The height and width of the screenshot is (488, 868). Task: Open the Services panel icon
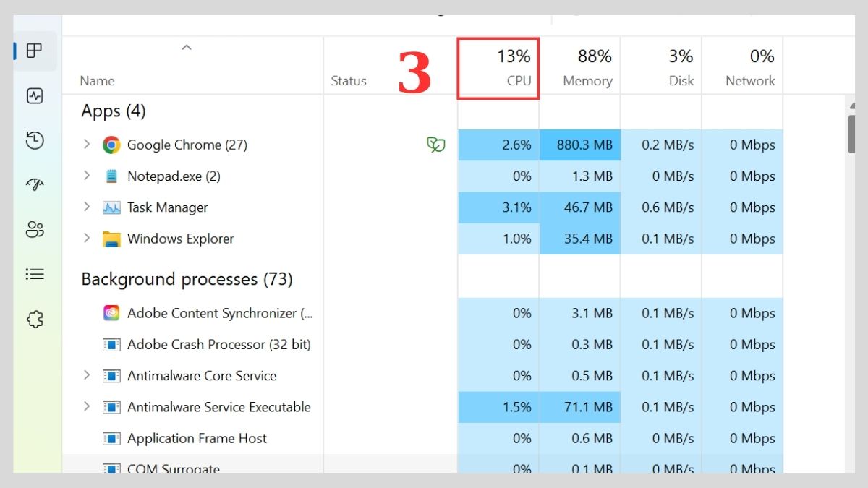pyautogui.click(x=36, y=318)
